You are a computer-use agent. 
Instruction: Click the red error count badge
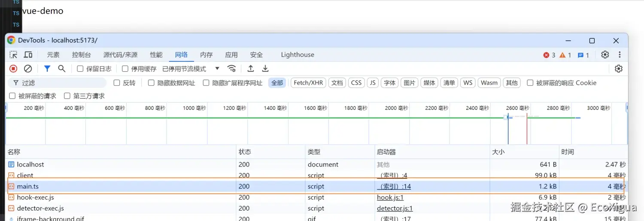click(x=549, y=55)
